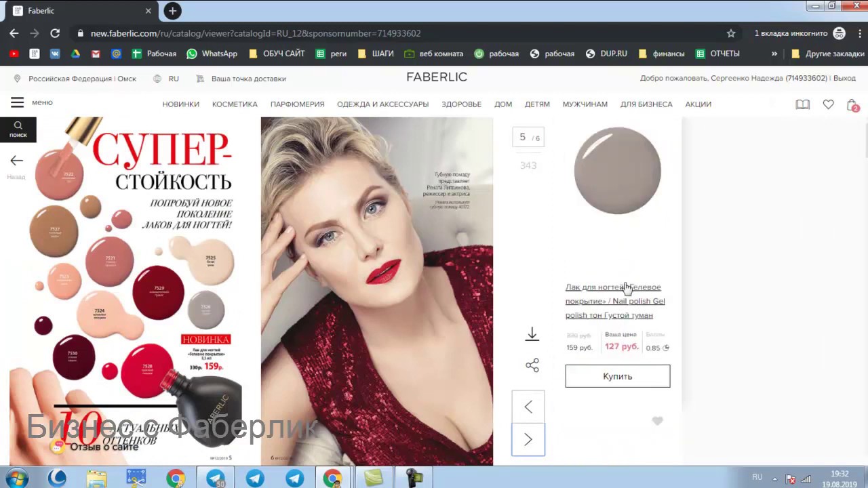Image resolution: width=868 pixels, height=488 pixels.
Task: Open the VK bookmark icon
Action: [55, 54]
